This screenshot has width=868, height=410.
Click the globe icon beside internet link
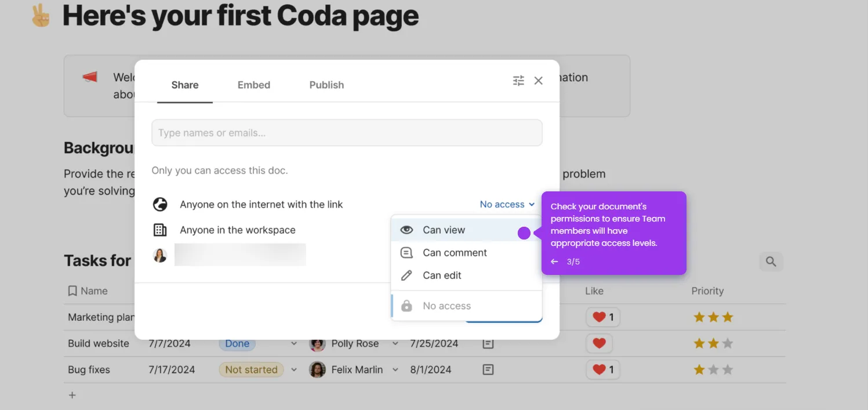(x=160, y=204)
